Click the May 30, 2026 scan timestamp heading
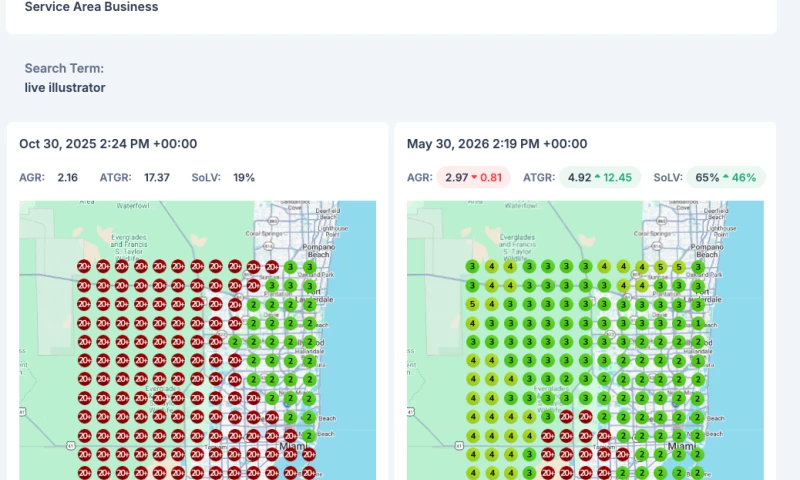Image resolution: width=800 pixels, height=480 pixels. pyautogui.click(x=497, y=144)
